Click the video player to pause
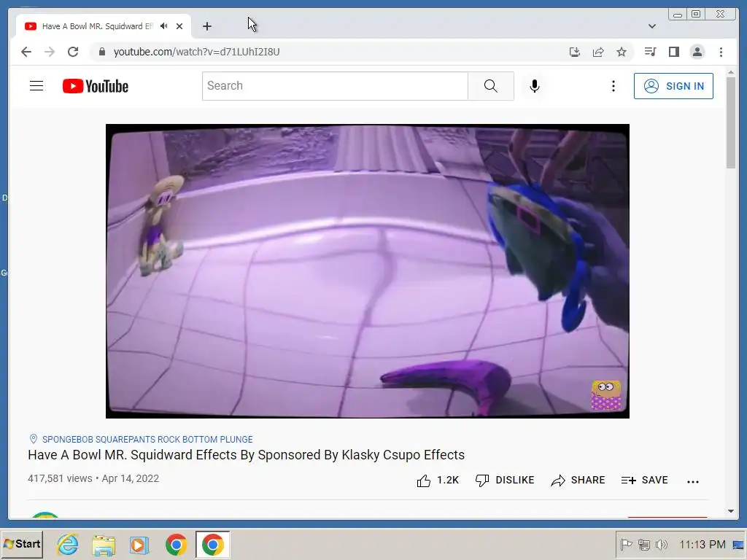747x560 pixels. click(368, 271)
